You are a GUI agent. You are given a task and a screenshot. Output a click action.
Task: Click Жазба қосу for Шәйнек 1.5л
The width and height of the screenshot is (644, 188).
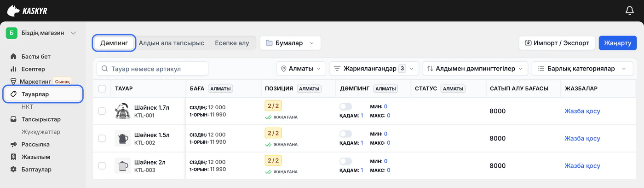click(582, 138)
